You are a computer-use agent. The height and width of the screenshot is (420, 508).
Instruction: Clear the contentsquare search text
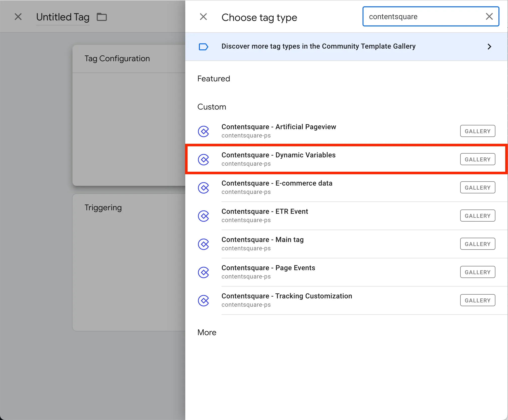(x=489, y=17)
